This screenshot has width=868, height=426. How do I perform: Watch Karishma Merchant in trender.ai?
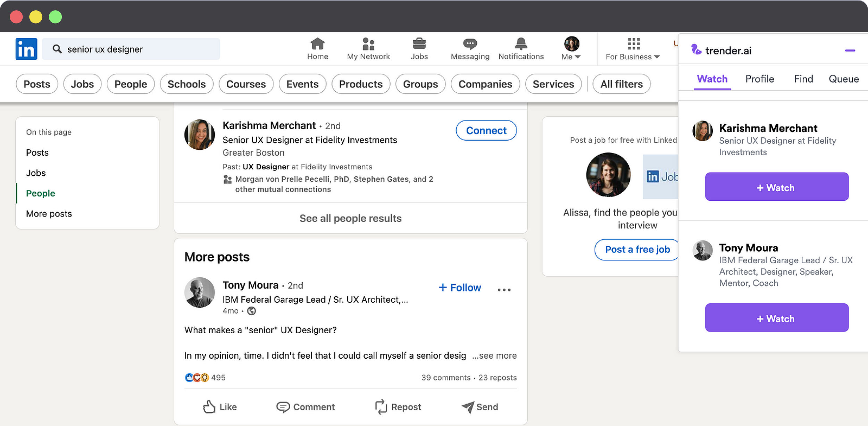(x=777, y=186)
